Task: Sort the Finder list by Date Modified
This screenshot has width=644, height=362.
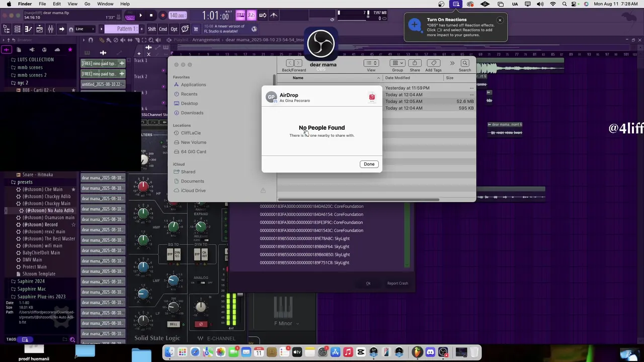Action: [x=397, y=78]
